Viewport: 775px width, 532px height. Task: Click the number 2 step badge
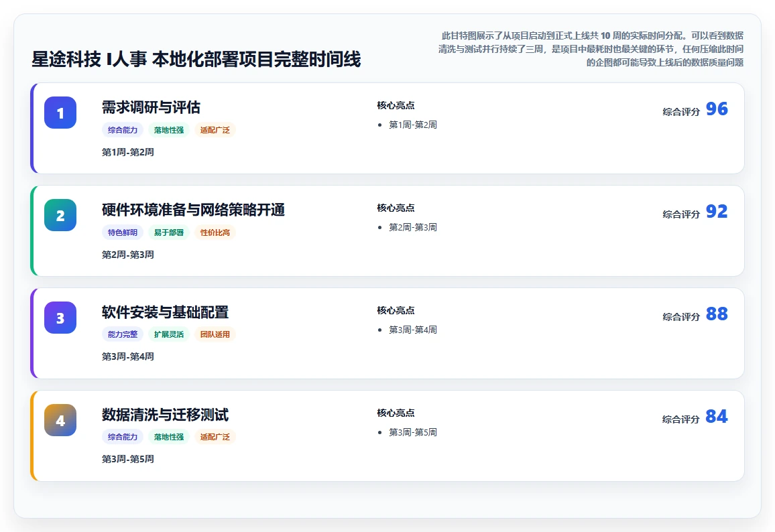[60, 215]
